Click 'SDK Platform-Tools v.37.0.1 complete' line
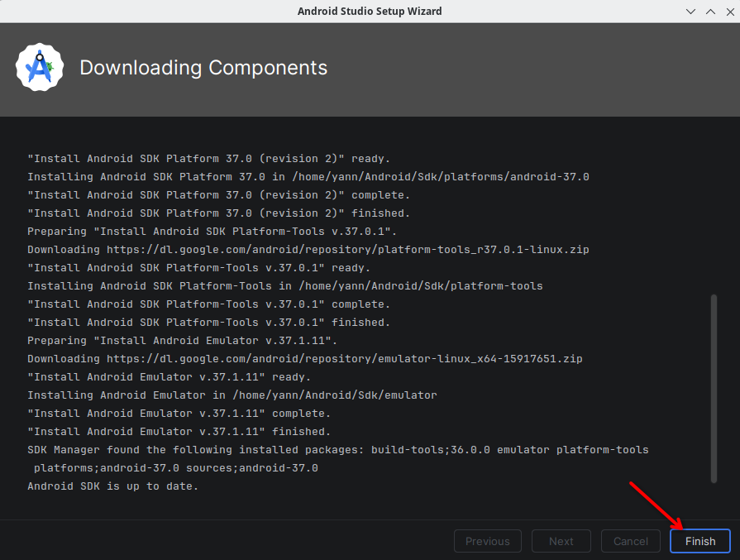 (x=208, y=304)
